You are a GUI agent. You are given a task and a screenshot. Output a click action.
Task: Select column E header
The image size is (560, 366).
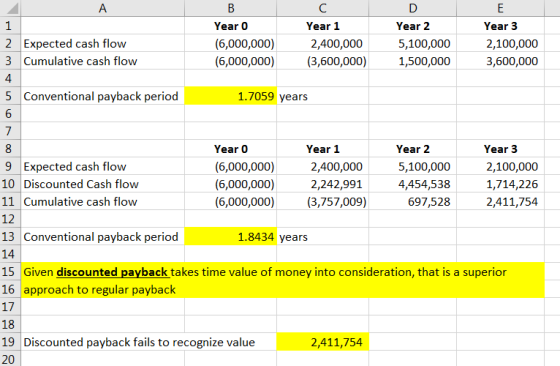point(500,8)
